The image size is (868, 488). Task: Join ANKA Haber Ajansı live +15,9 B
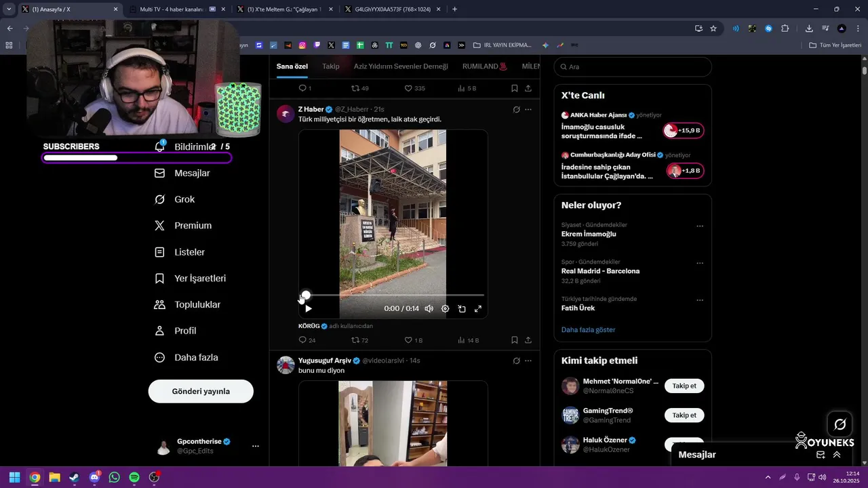pyautogui.click(x=684, y=131)
